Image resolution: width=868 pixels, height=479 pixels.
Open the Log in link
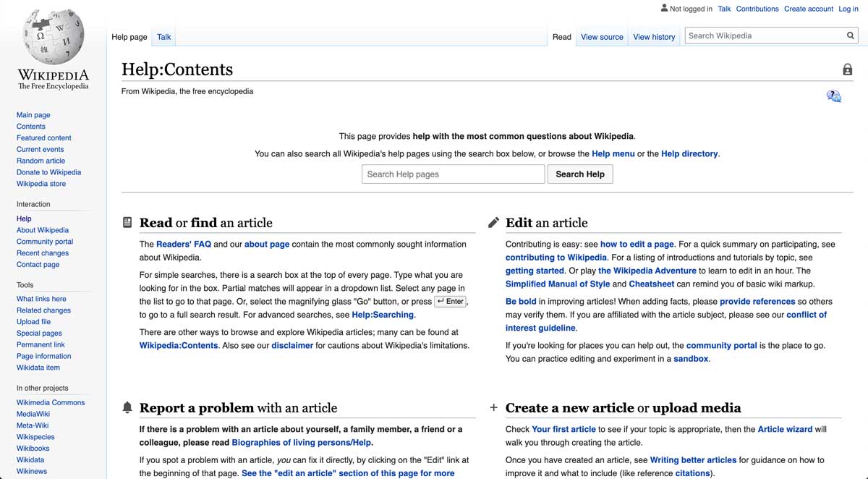click(848, 9)
